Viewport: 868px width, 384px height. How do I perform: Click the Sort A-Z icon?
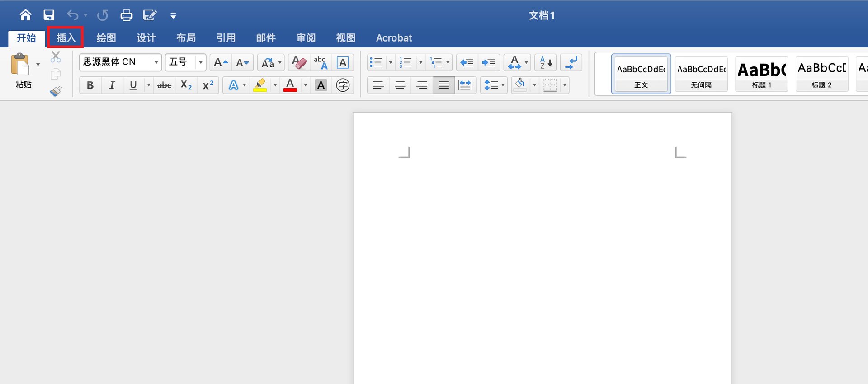(546, 62)
